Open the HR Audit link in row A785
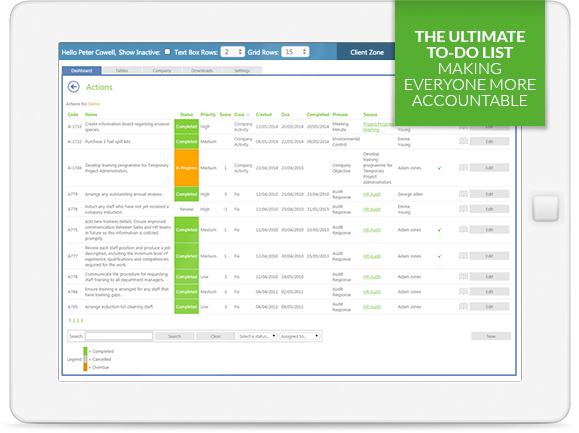The image size is (579, 433). point(371,307)
